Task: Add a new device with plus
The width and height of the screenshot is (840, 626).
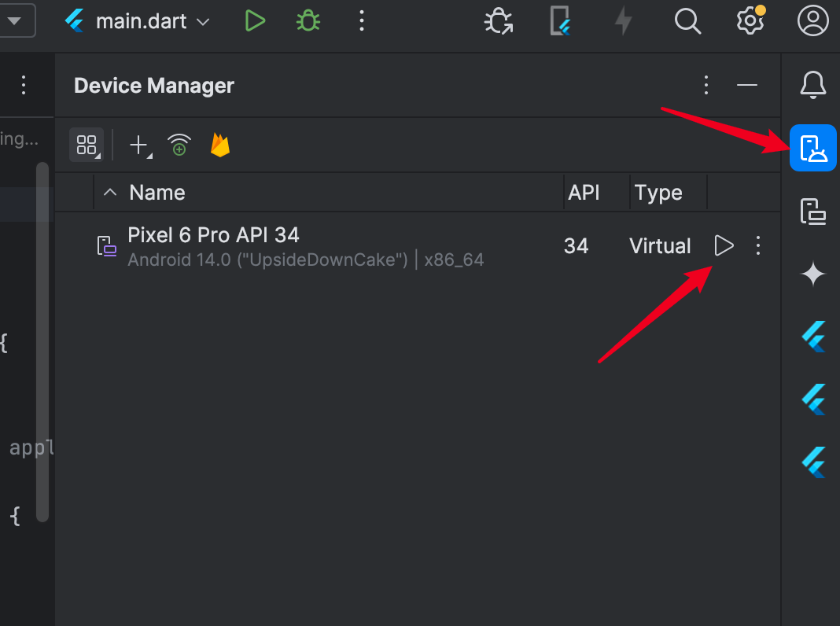Action: pyautogui.click(x=140, y=145)
